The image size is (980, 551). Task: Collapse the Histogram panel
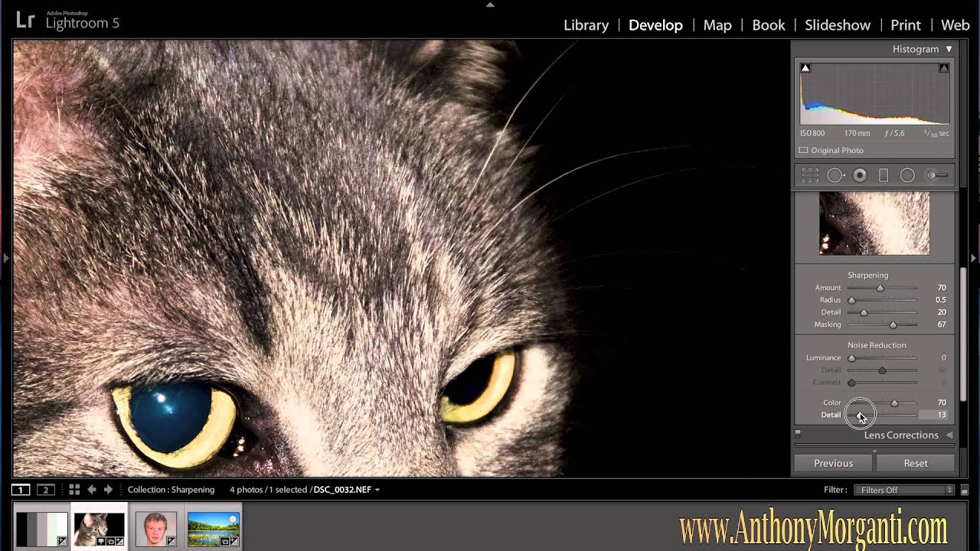click(x=949, y=49)
